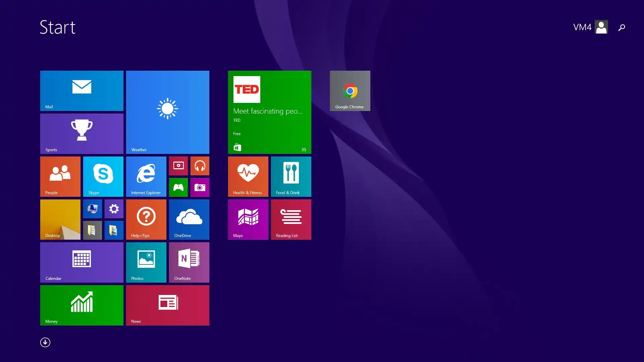Open the OneNote tile
Screen dimensions: 644x362
pyautogui.click(x=189, y=262)
